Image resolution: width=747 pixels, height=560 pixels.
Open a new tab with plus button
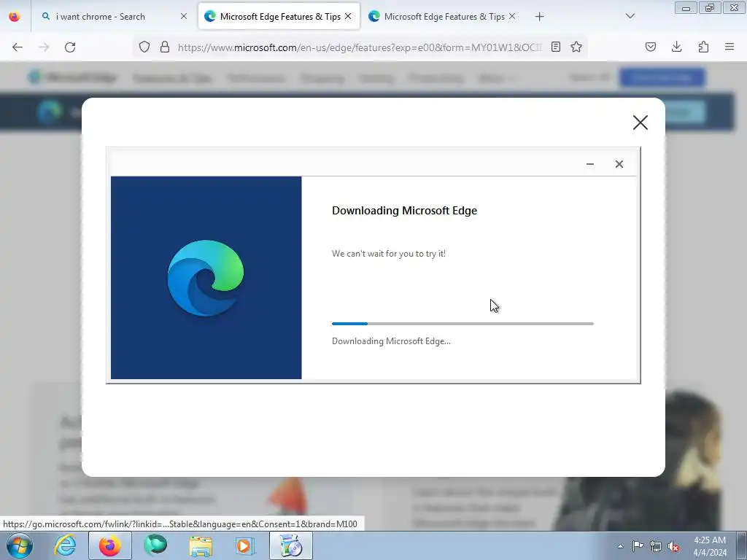pos(539,17)
